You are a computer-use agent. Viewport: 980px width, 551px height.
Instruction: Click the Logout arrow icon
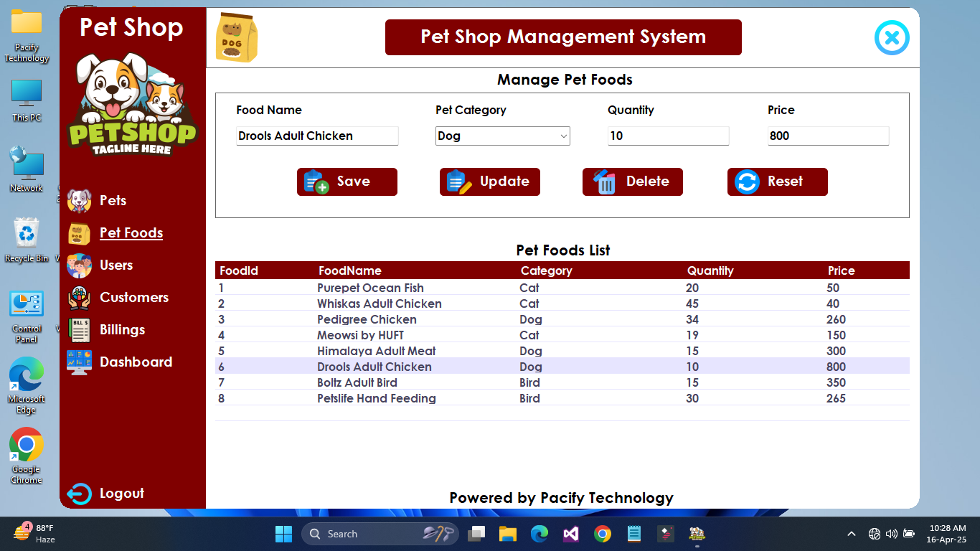click(79, 494)
